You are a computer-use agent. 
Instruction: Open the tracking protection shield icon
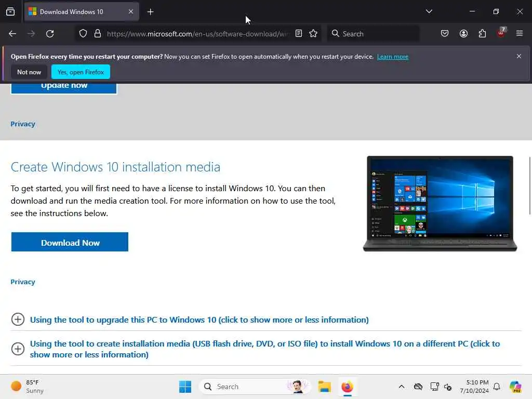(83, 34)
